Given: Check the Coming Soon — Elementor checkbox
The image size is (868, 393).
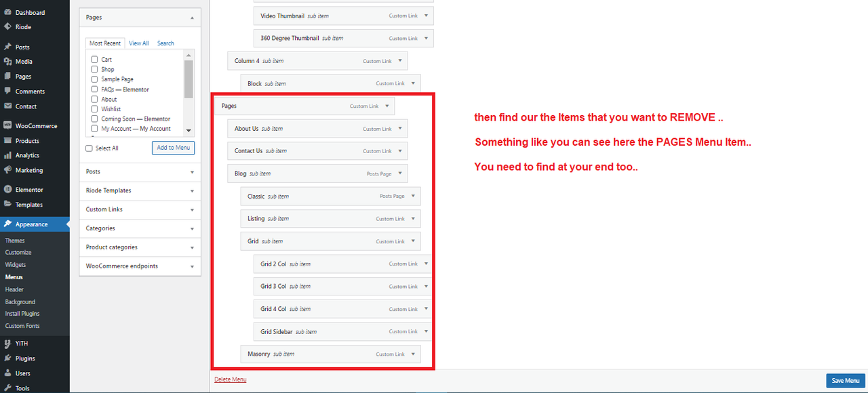Looking at the screenshot, I should pos(95,119).
